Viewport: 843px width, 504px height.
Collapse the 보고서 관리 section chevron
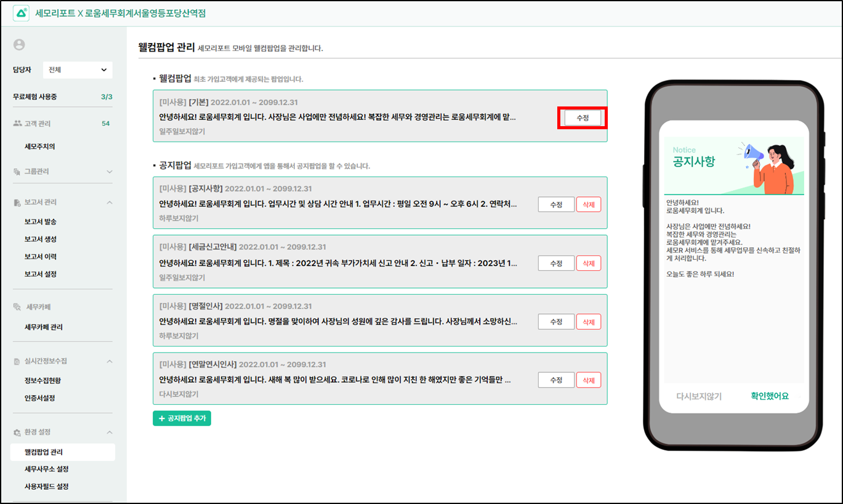pyautogui.click(x=110, y=202)
